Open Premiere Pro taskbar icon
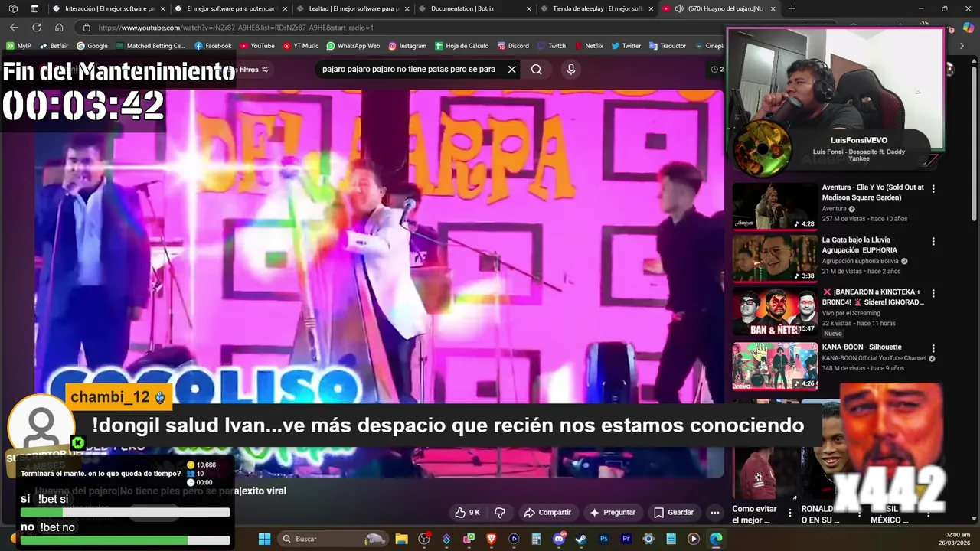Viewport: 980px width, 551px height. coord(626,539)
